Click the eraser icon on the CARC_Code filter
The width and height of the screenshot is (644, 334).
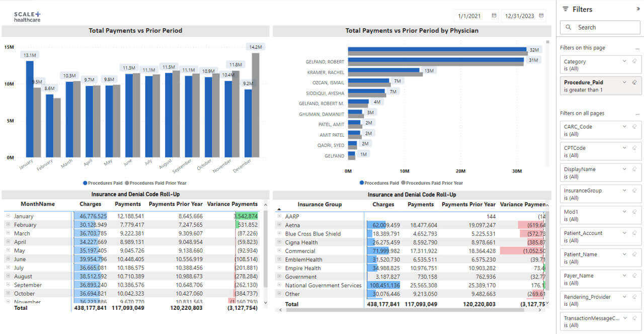(634, 127)
